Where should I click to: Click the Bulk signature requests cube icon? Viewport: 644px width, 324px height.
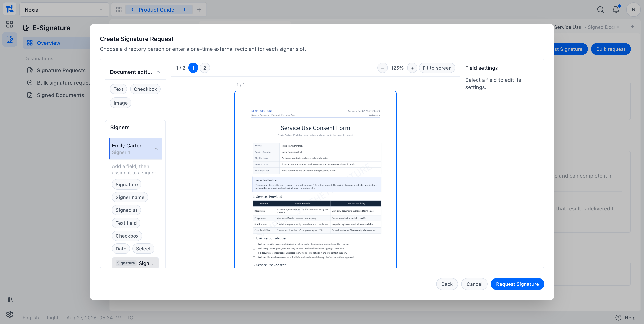tap(30, 83)
